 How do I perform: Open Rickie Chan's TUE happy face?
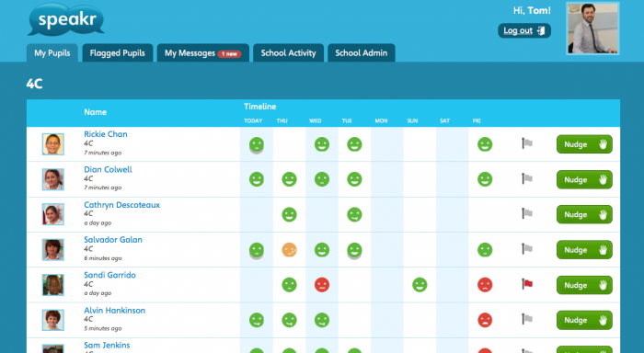coord(354,144)
